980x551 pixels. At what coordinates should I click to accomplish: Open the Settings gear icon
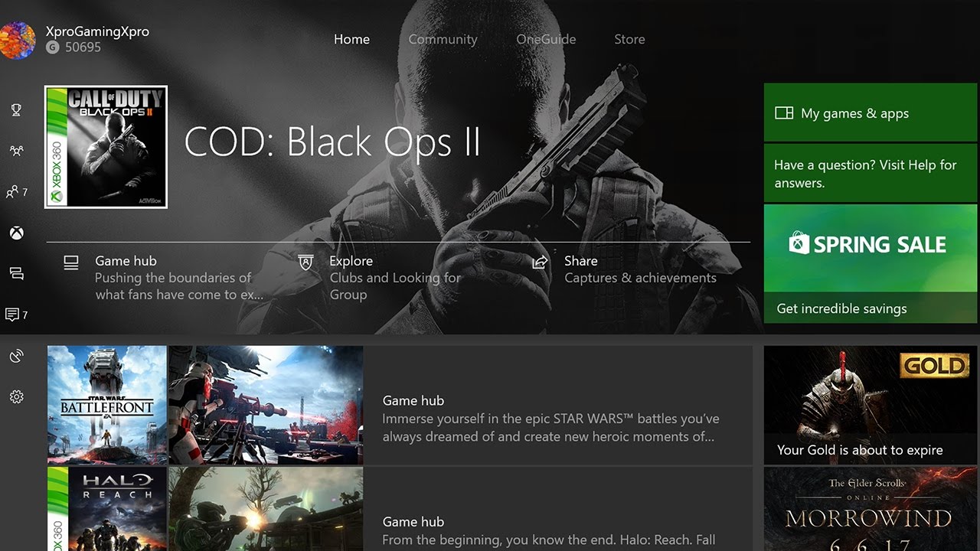pyautogui.click(x=16, y=396)
